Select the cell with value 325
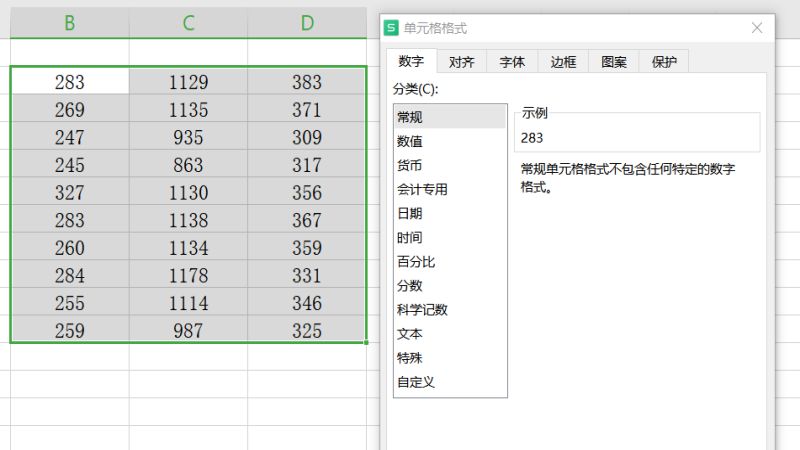Screen dimensions: 800x450 307,331
